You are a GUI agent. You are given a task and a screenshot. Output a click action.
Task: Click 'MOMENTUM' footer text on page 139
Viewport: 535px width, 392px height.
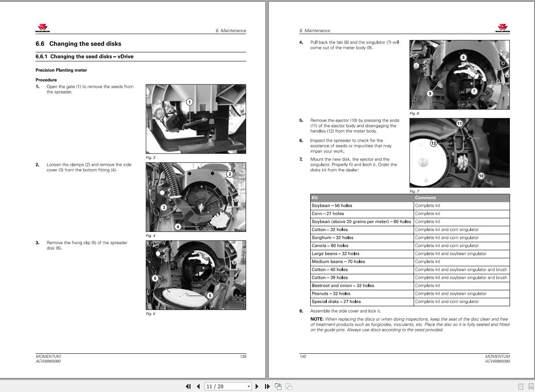[48, 356]
